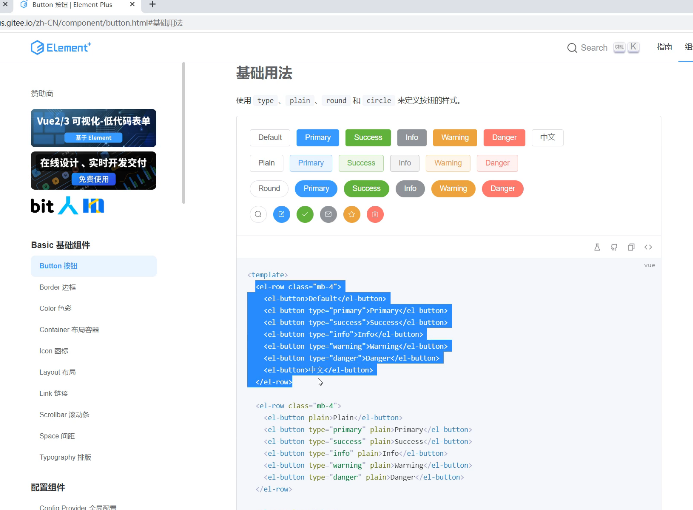
Task: Click the round Info button
Action: click(x=410, y=189)
